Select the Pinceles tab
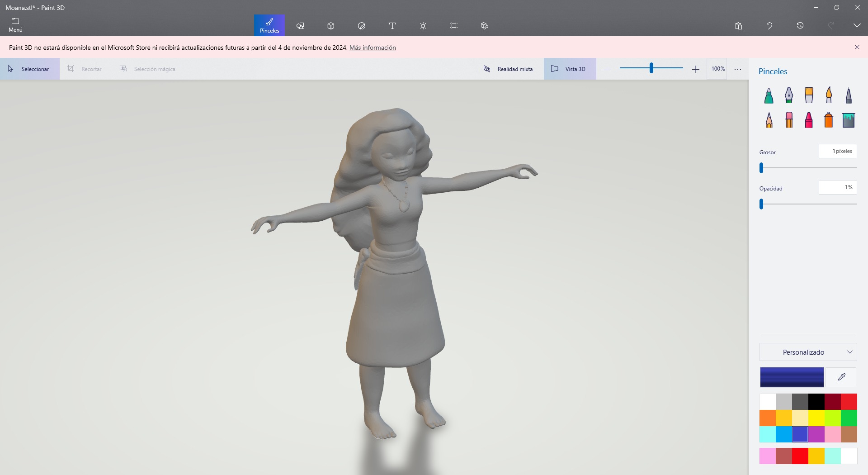The width and height of the screenshot is (868, 475). coord(269,25)
